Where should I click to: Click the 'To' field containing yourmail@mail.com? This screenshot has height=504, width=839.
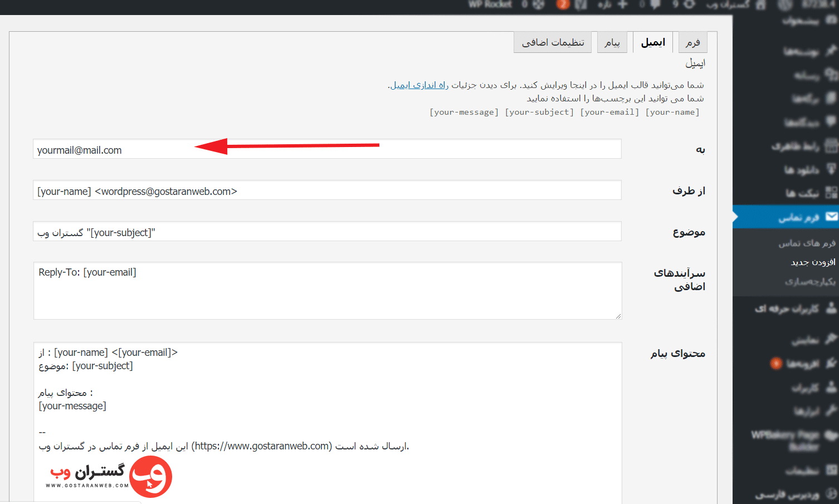pos(327,149)
